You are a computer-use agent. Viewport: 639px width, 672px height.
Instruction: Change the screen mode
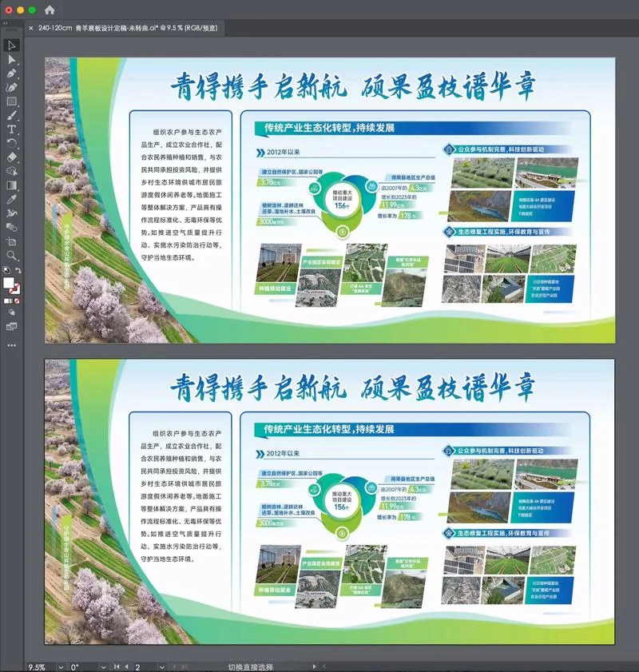(x=11, y=327)
